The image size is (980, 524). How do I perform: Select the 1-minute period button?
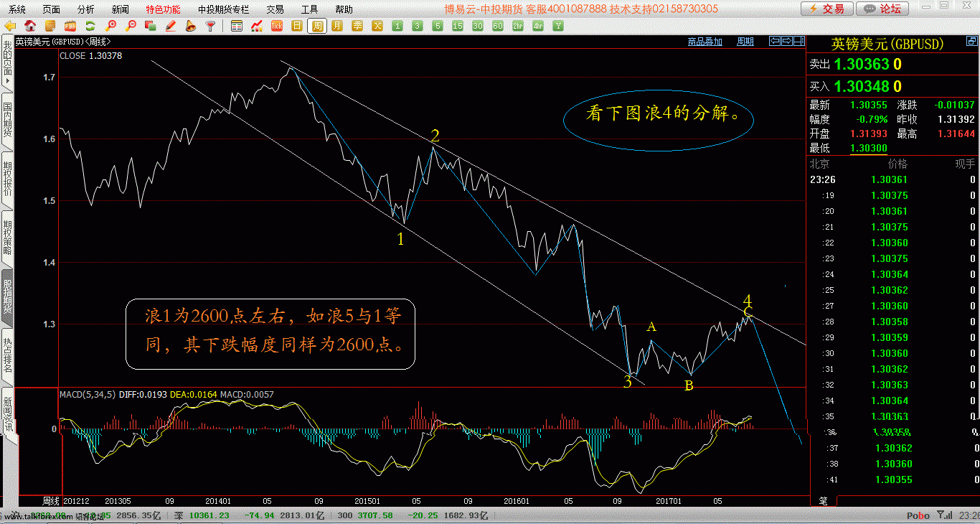point(397,26)
